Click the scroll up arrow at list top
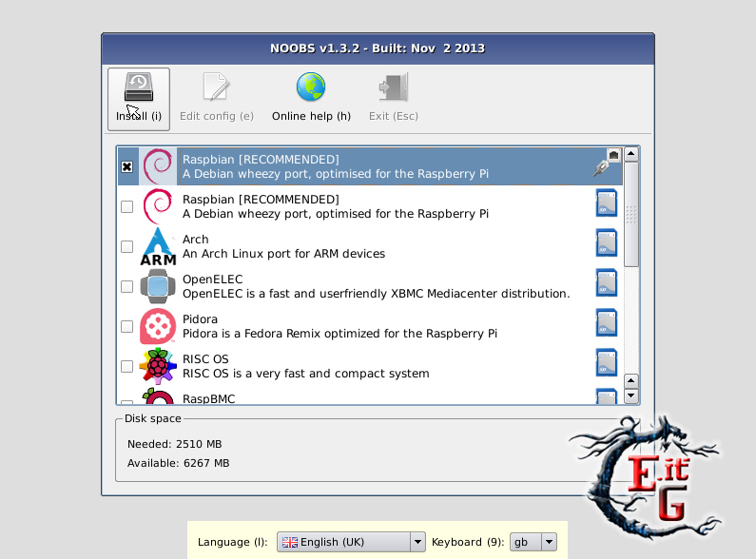756x559 pixels. tap(631, 154)
